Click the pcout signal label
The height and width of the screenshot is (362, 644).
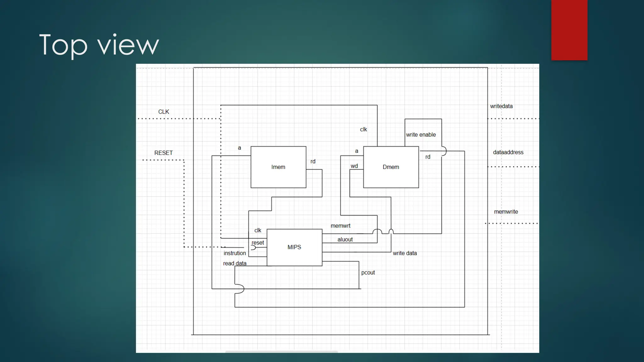[x=368, y=273]
